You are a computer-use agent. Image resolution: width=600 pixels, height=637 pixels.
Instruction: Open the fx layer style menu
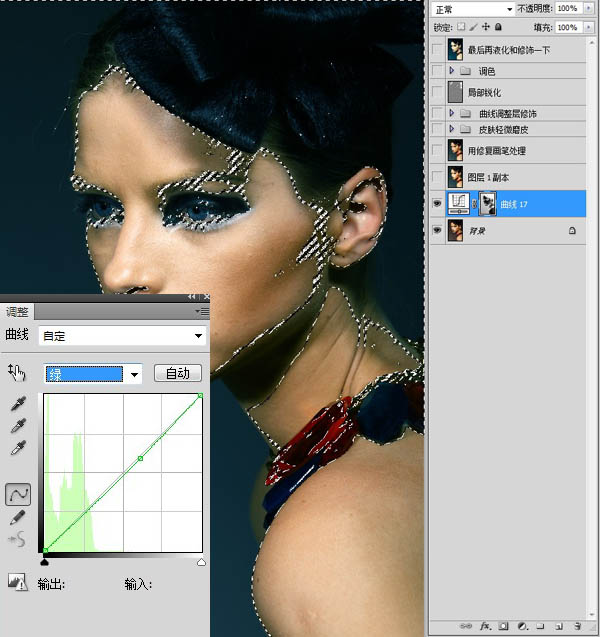click(x=485, y=626)
